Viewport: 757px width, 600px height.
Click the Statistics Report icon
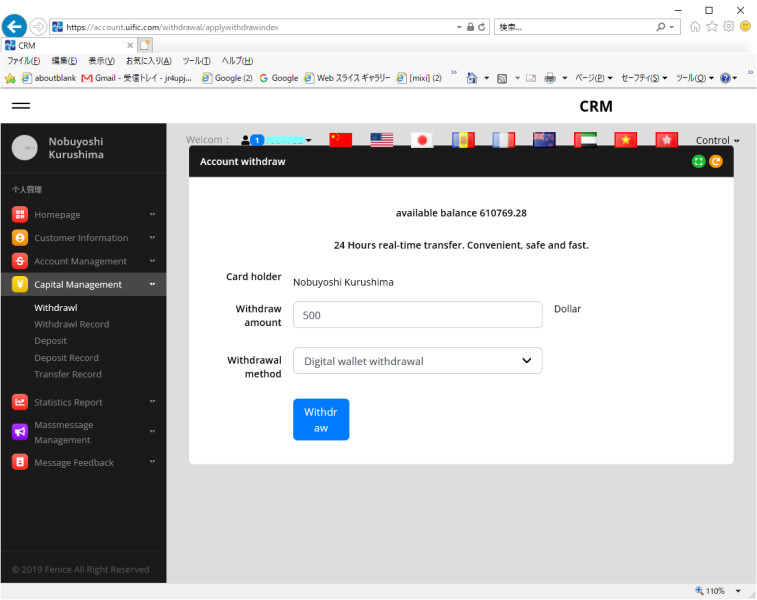click(20, 402)
